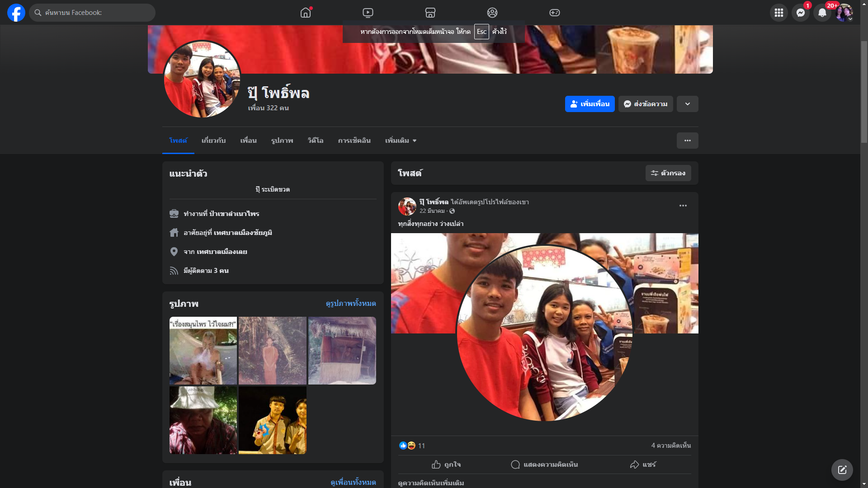Open ดูรูปภาพทั้งหมด link
This screenshot has width=868, height=488.
[x=351, y=304]
